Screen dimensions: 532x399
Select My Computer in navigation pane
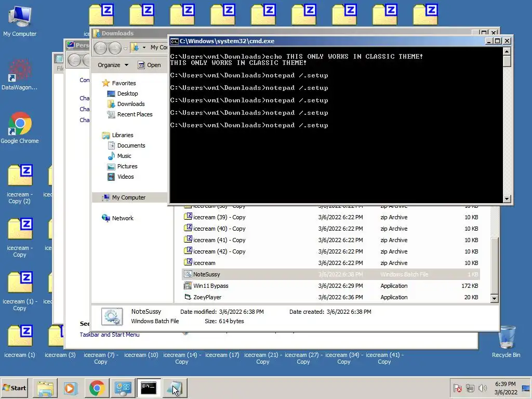(129, 197)
